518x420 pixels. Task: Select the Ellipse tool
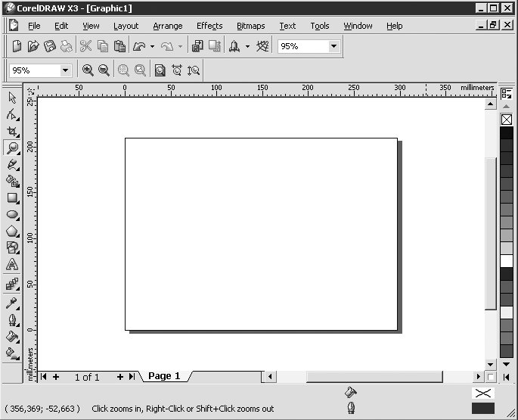[x=12, y=214]
